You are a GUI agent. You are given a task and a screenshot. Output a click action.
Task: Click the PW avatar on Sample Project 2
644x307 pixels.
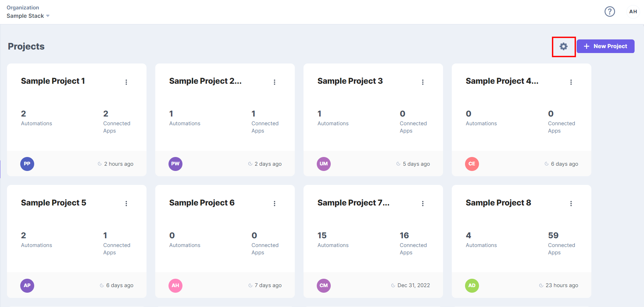point(175,164)
